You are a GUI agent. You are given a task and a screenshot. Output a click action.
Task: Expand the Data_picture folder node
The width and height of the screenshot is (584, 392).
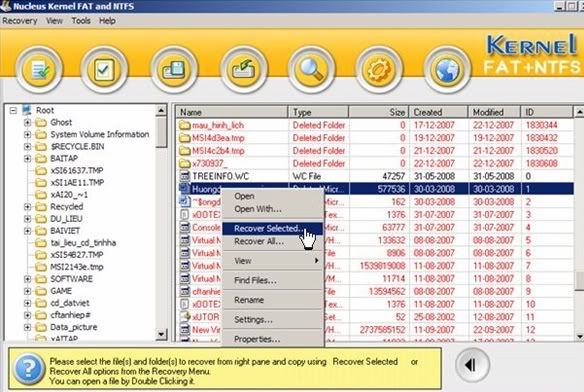coord(27,327)
